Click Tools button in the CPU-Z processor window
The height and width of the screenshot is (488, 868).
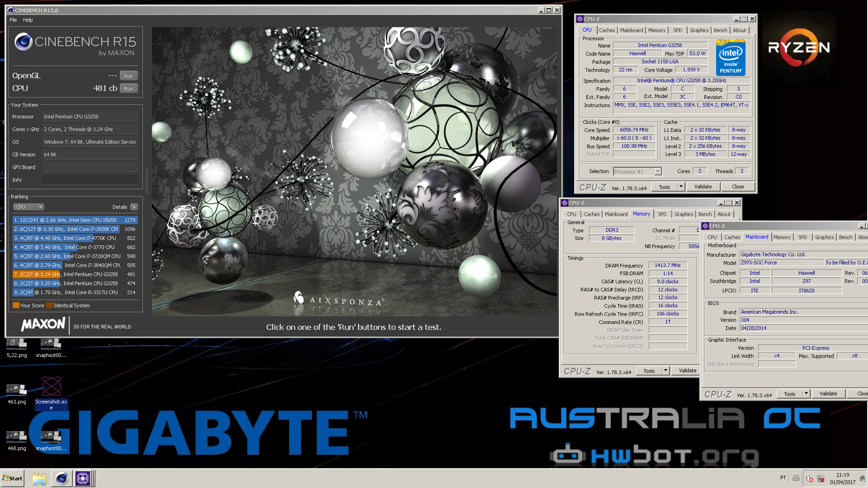point(665,187)
